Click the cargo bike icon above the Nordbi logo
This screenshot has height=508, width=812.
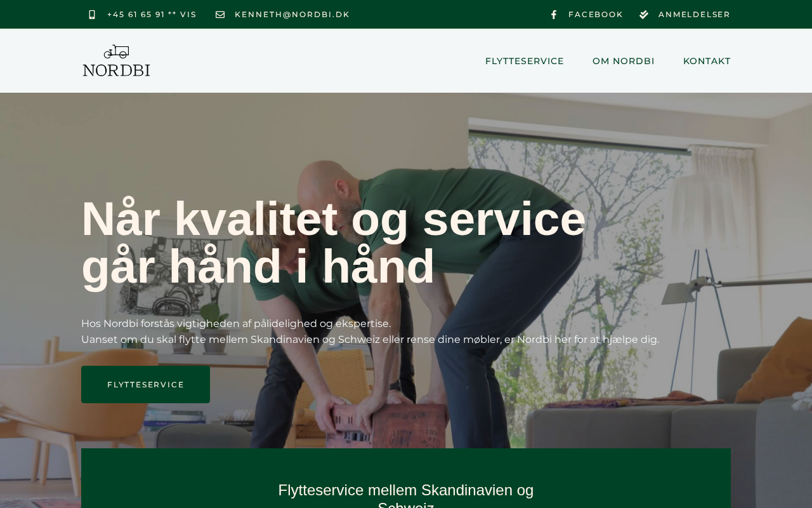(117, 52)
